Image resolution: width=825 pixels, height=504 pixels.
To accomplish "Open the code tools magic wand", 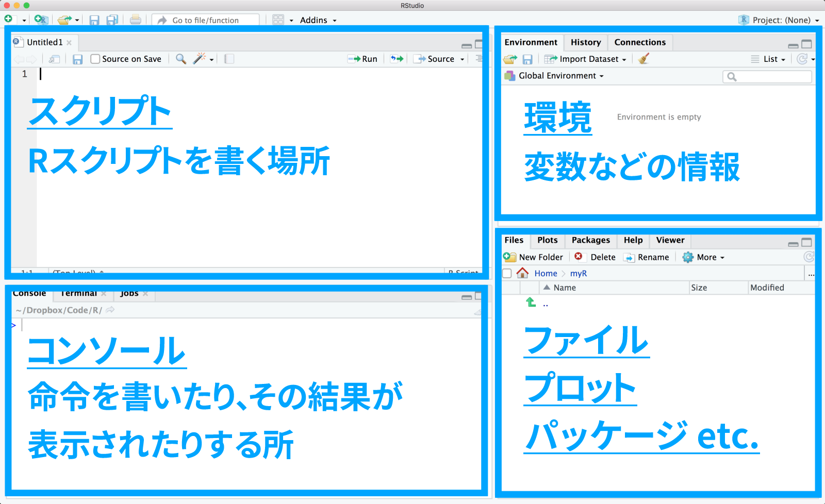I will (200, 59).
